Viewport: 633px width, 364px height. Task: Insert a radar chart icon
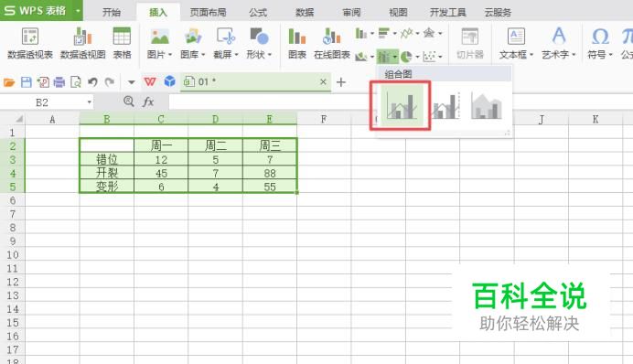click(429, 33)
